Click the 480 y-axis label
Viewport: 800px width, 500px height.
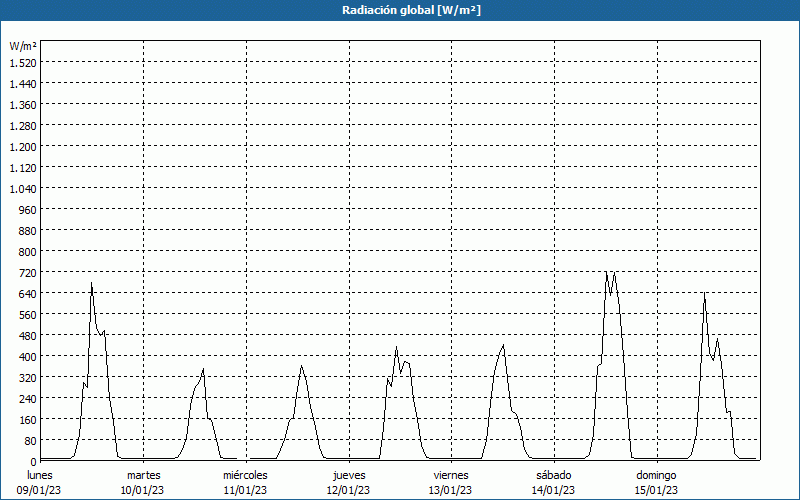(x=29, y=336)
